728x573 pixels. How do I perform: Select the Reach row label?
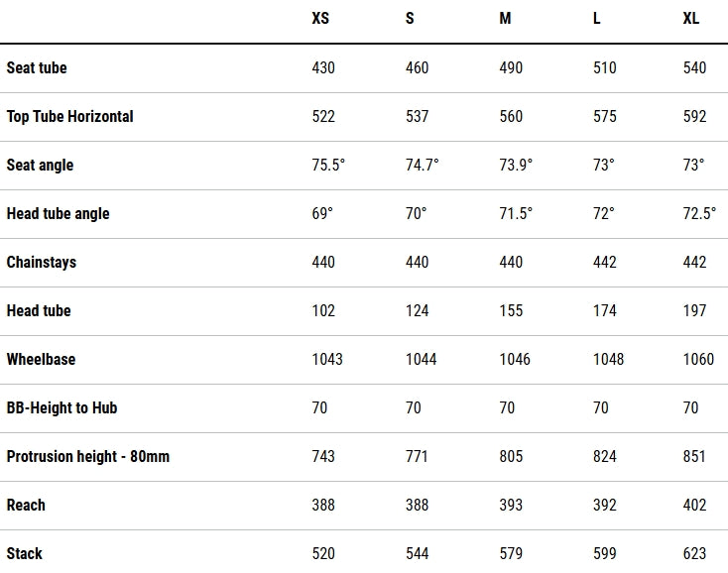(26, 505)
